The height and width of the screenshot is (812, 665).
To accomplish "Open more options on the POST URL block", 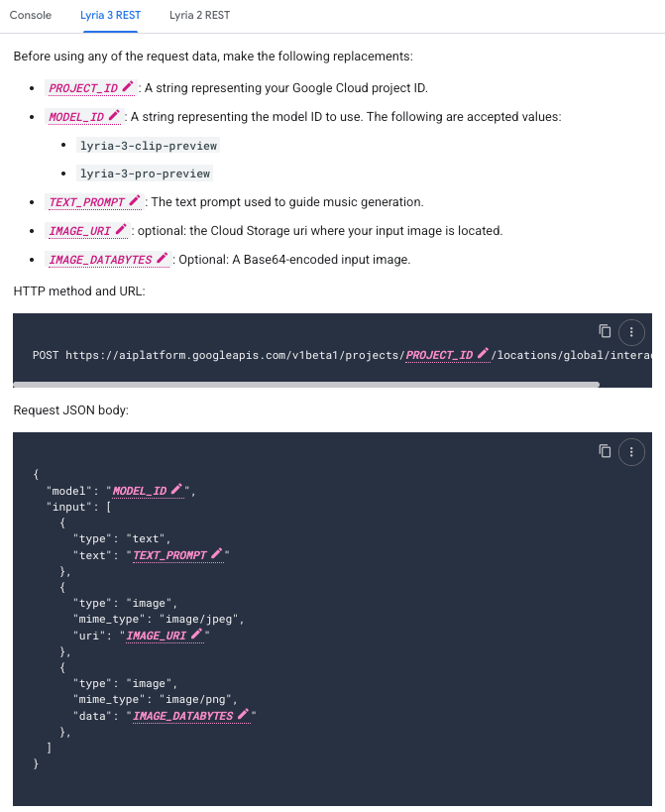I will click(631, 331).
